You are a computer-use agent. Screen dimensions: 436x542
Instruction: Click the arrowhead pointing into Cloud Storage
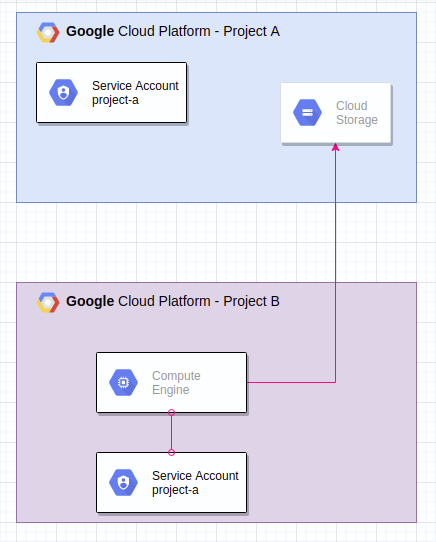335,147
